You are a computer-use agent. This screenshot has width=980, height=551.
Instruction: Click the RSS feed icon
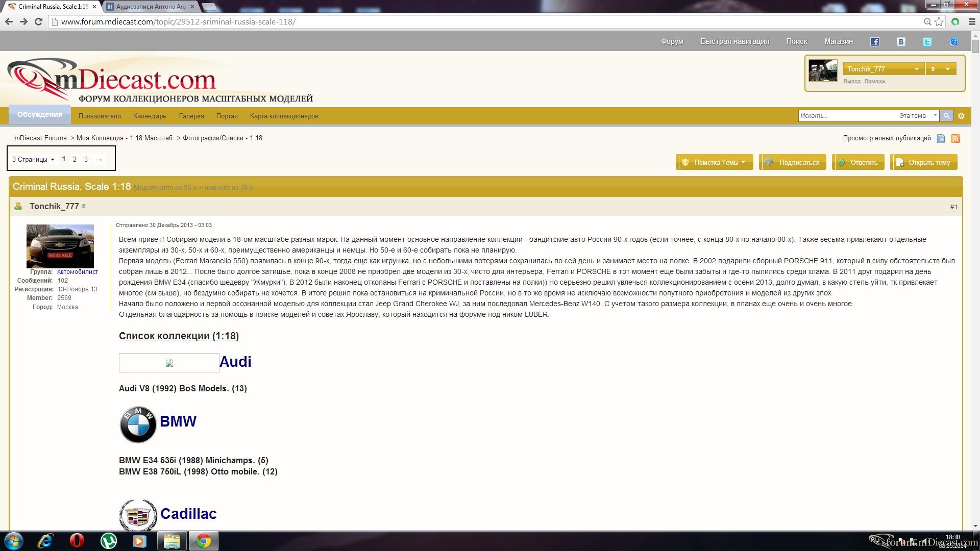pyautogui.click(x=955, y=138)
